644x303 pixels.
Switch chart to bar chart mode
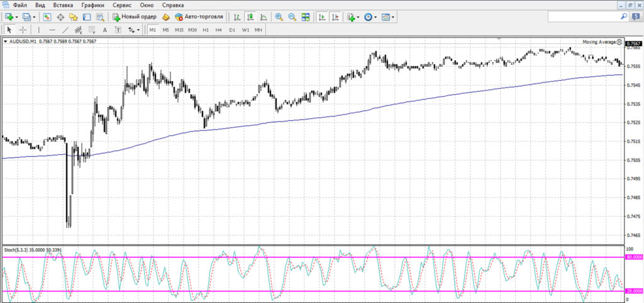[236, 17]
